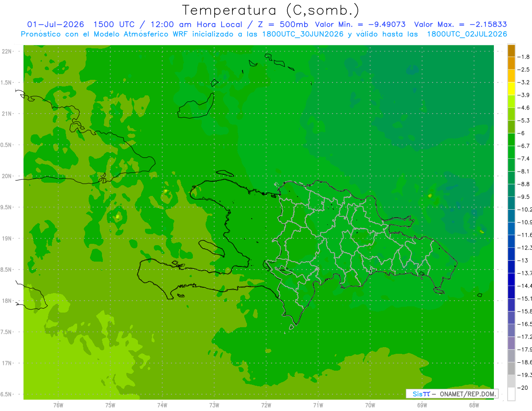Viewport: 532px width, 411px height.
Task: Pick the yellow swatch between -3.2 and -3.9
Action: pos(511,89)
